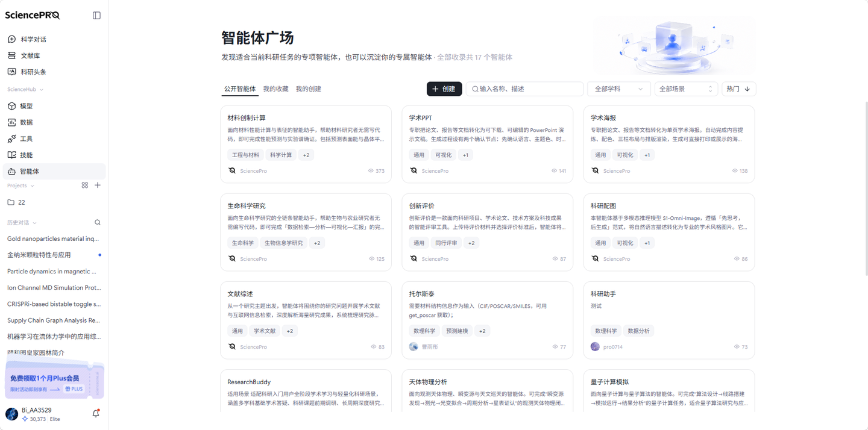The height and width of the screenshot is (430, 868).
Task: Click SciencePro logo on 材料创制计算 card
Action: click(232, 171)
